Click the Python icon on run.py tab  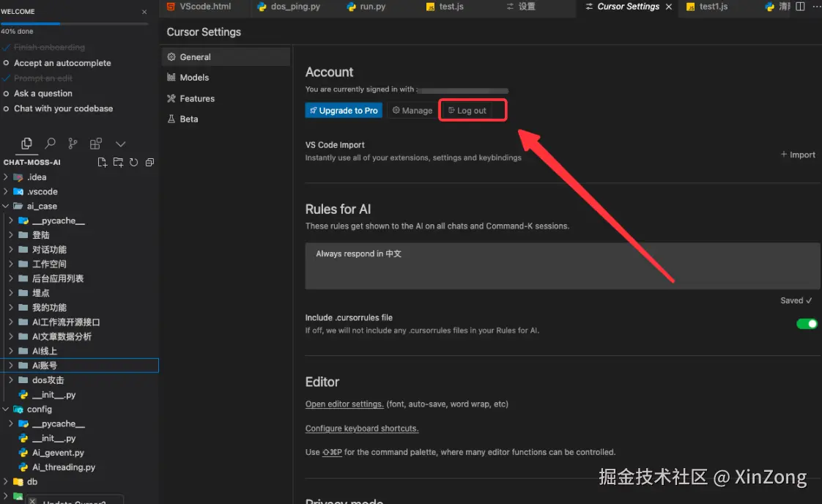pos(351,7)
